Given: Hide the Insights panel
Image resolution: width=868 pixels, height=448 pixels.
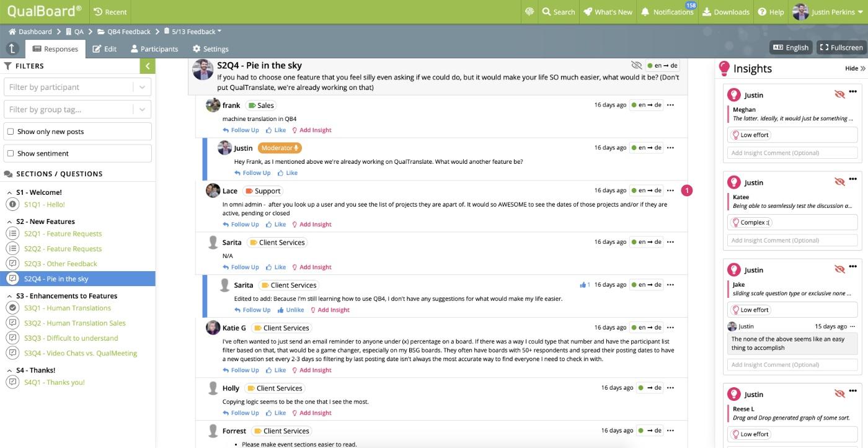Looking at the screenshot, I should (855, 68).
